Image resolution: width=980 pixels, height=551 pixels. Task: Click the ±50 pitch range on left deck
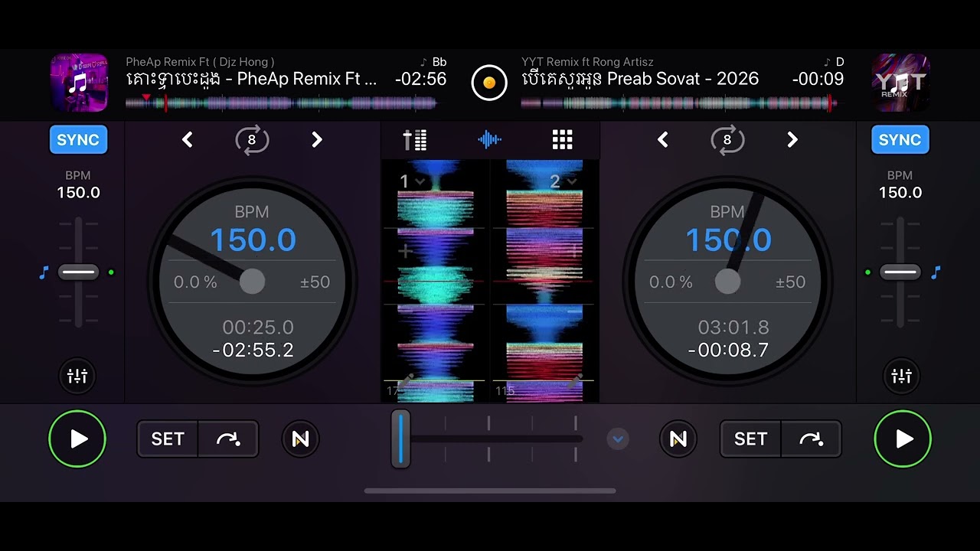coord(315,282)
